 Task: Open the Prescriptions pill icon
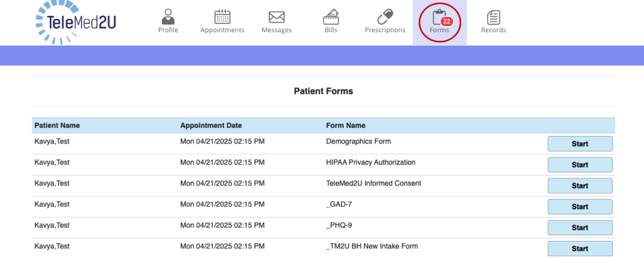click(385, 17)
